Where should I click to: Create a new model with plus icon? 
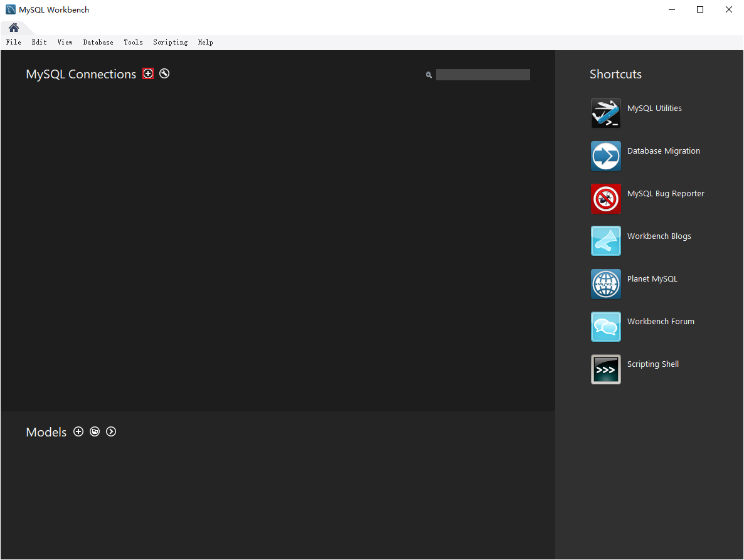78,431
